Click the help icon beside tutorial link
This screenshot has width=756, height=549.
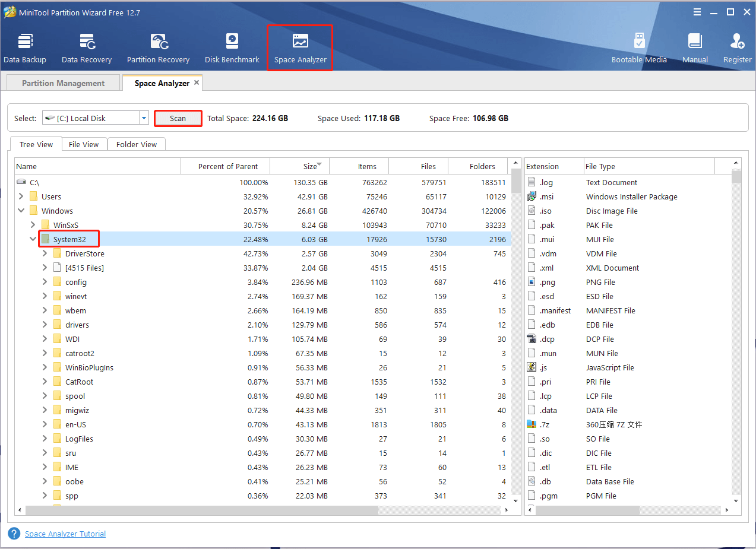(14, 534)
